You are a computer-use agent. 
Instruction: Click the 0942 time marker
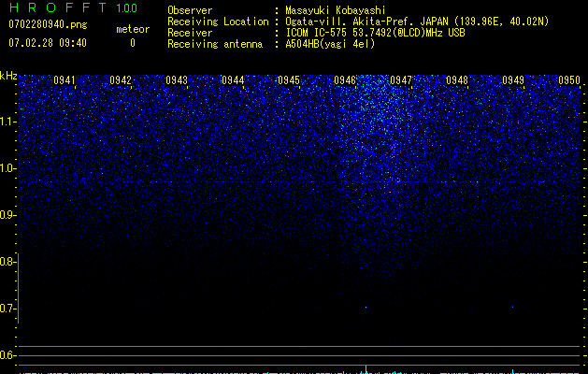point(121,80)
